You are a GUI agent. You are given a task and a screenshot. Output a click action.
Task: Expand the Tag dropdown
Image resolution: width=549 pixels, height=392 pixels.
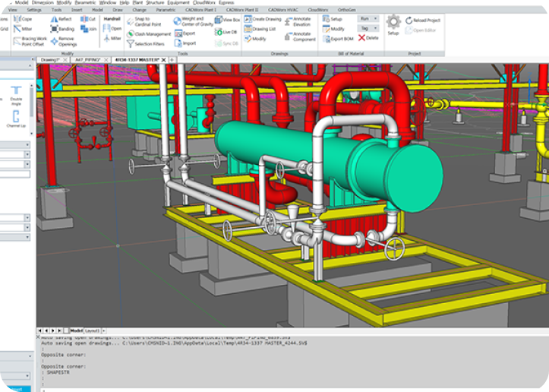pyautogui.click(x=369, y=27)
